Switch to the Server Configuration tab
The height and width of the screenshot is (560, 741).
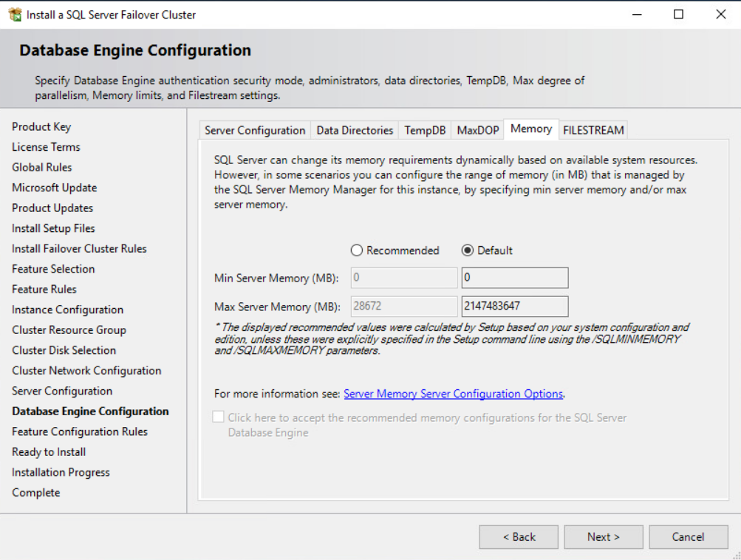tap(255, 131)
